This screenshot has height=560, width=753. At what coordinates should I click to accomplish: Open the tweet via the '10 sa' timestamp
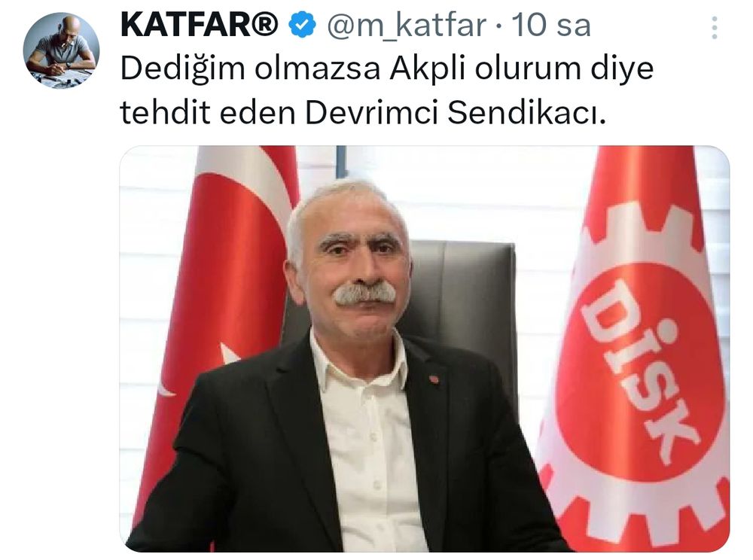click(551, 26)
